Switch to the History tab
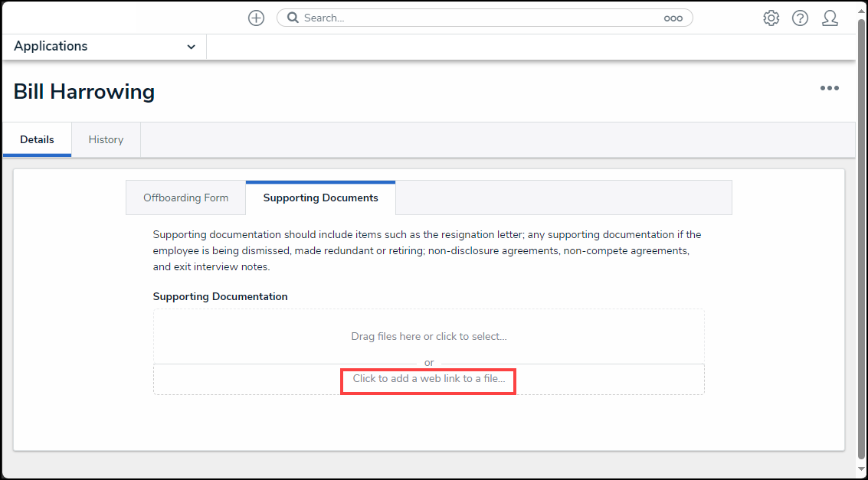The image size is (868, 480). click(x=106, y=139)
